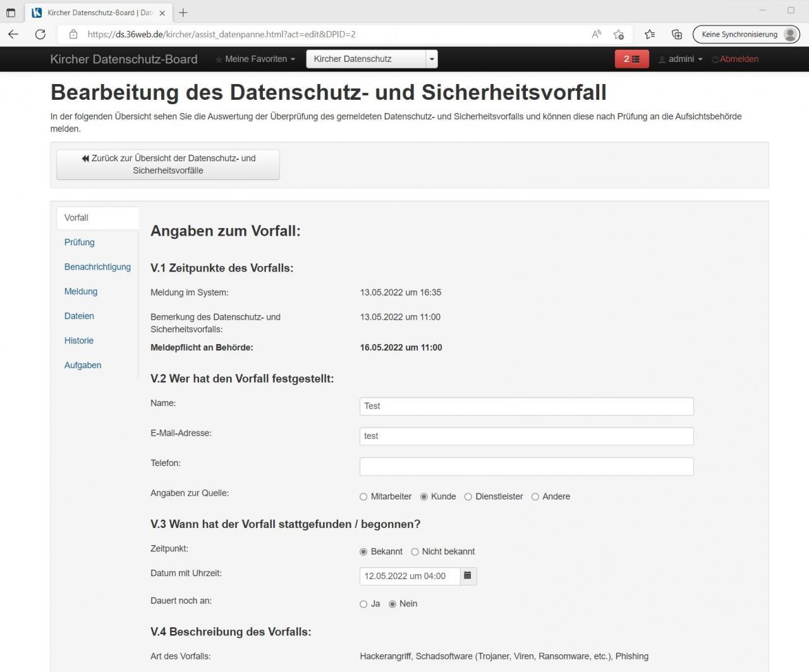Minimize the browser window
The height and width of the screenshot is (672, 809).
(x=762, y=10)
